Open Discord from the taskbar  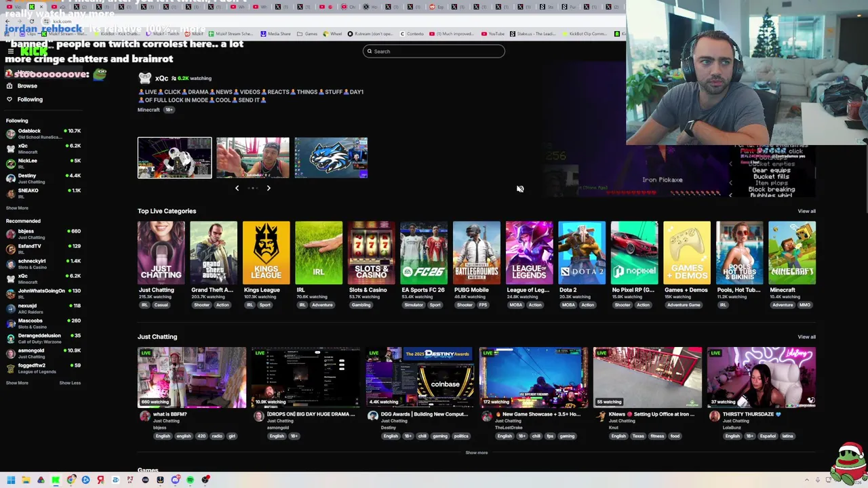click(x=175, y=480)
